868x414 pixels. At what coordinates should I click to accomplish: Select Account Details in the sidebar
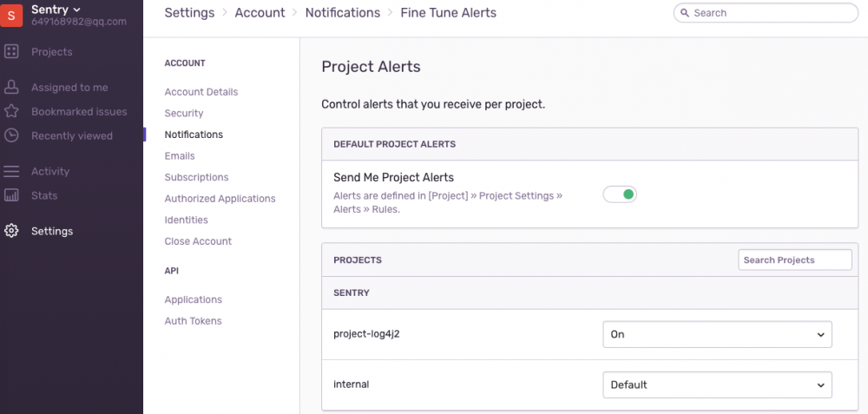tap(201, 92)
